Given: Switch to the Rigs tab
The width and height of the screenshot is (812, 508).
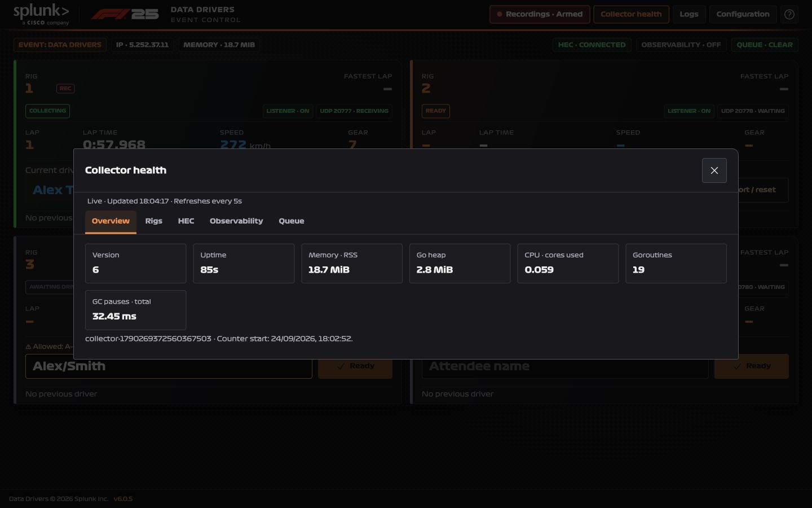Looking at the screenshot, I should 153,221.
